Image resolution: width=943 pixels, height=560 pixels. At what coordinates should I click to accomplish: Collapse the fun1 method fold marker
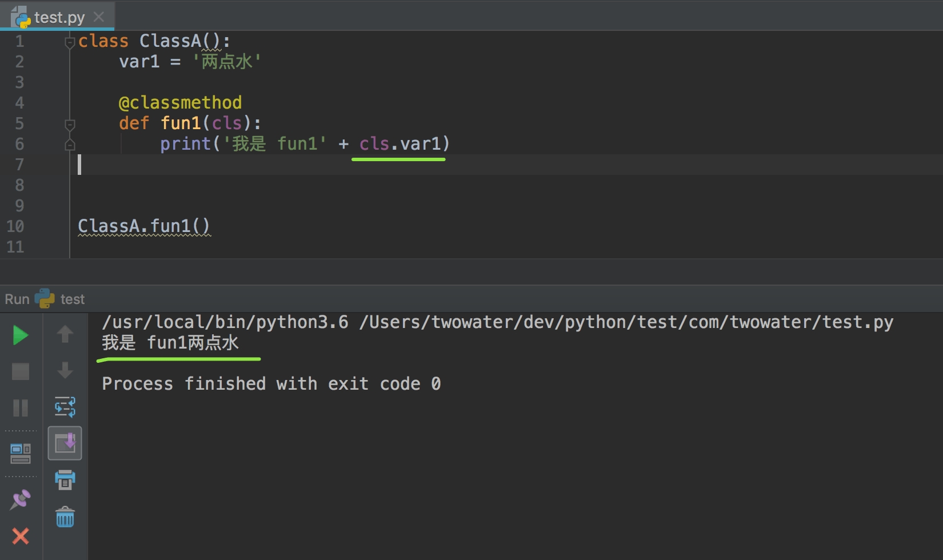click(x=70, y=124)
